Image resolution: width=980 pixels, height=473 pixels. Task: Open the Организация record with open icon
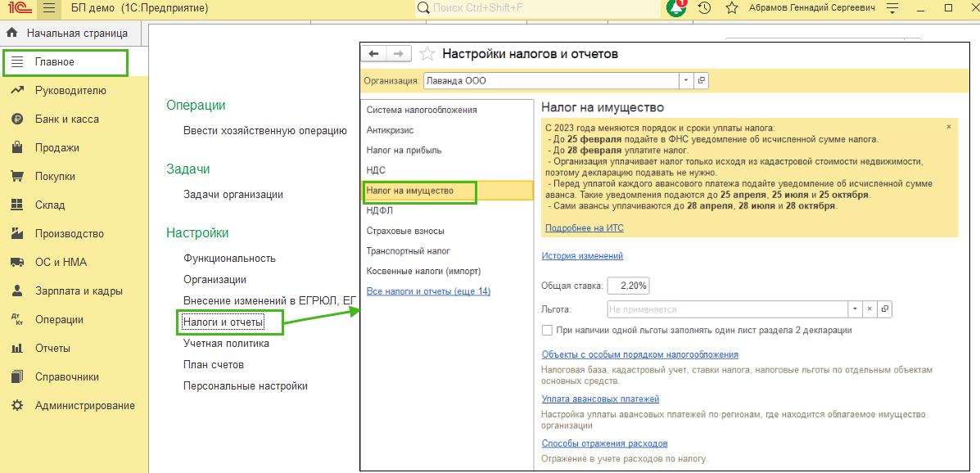702,80
